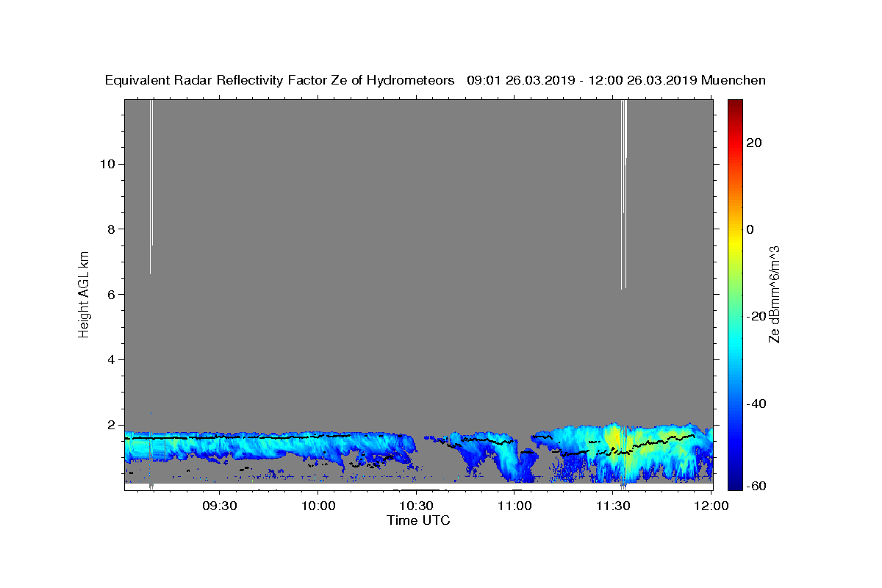Click the date range '09:01 26.03.2019 - 12:00 26.03.2019 Muenchen'

(617, 80)
